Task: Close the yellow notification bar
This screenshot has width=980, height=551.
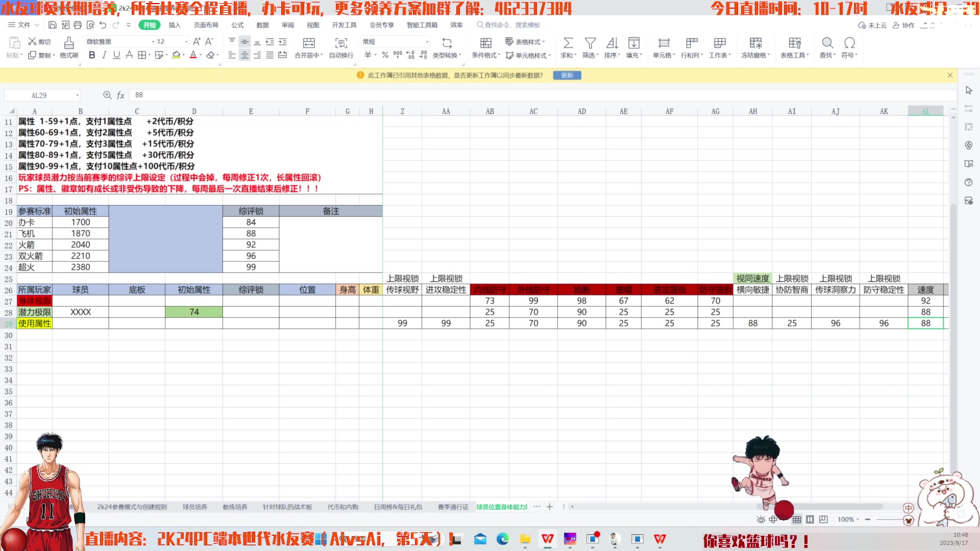Action: pyautogui.click(x=950, y=75)
